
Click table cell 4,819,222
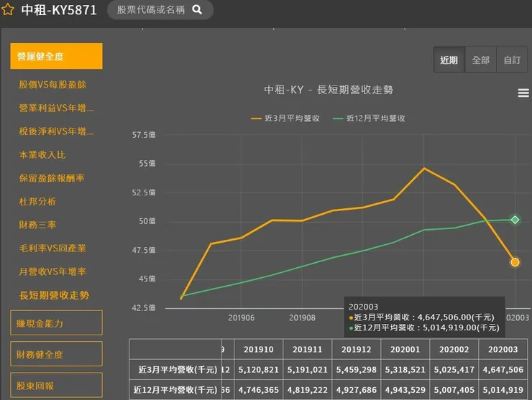pyautogui.click(x=308, y=390)
